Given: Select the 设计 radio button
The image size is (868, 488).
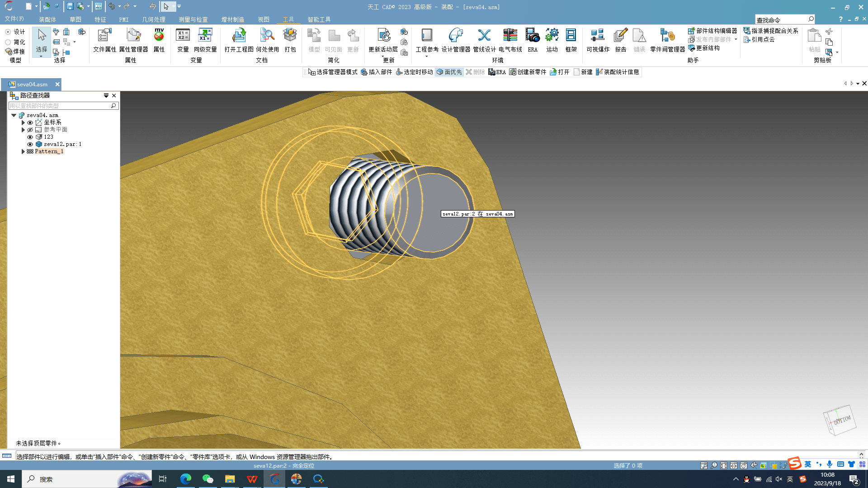Looking at the screenshot, I should point(8,32).
